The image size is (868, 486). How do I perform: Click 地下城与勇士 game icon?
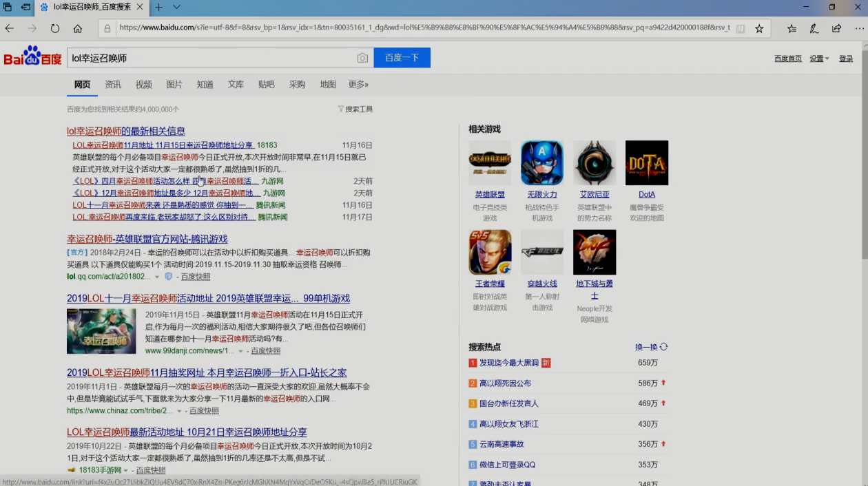[x=595, y=252]
